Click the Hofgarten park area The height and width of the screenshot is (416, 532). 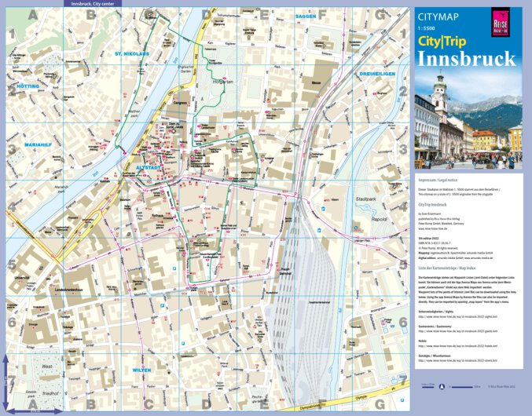pyautogui.click(x=223, y=80)
